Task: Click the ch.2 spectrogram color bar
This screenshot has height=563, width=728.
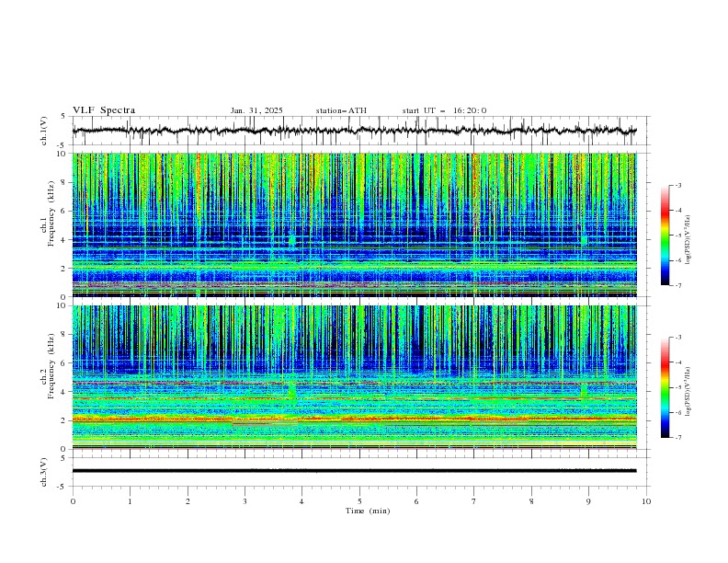Action: pos(665,387)
